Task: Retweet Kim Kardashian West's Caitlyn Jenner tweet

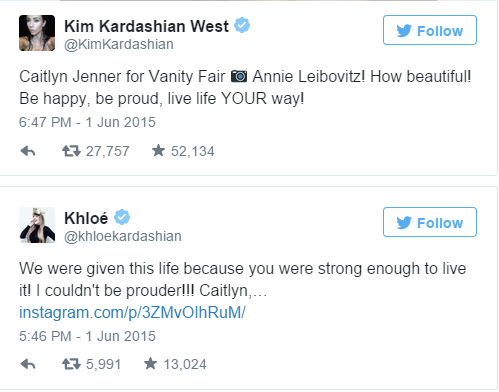Action: click(71, 151)
